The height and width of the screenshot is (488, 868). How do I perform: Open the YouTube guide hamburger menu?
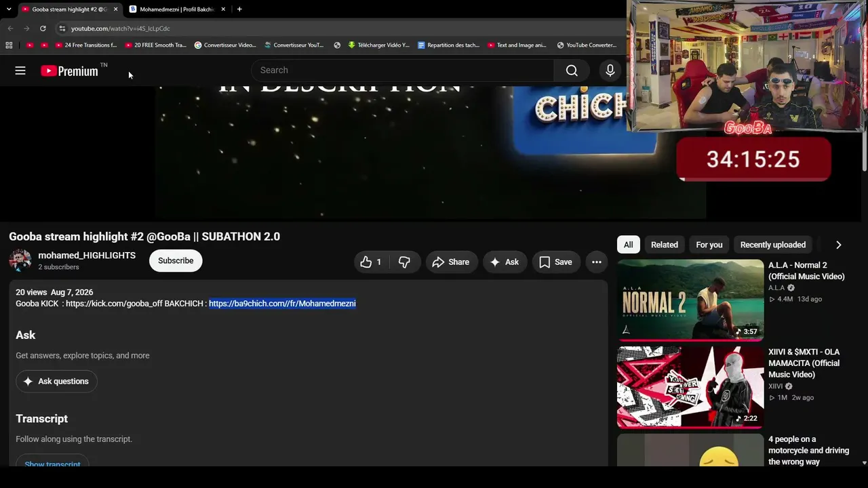[20, 70]
